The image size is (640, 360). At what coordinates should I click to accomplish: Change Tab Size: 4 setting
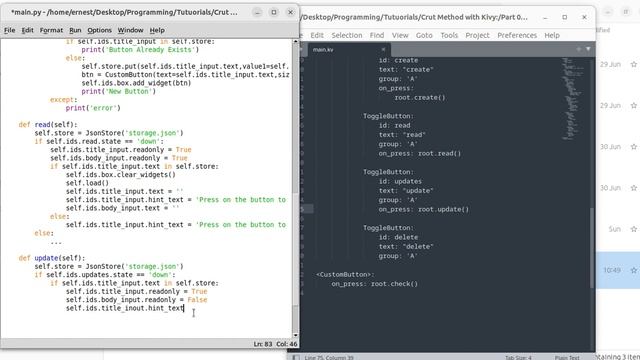(x=518, y=358)
